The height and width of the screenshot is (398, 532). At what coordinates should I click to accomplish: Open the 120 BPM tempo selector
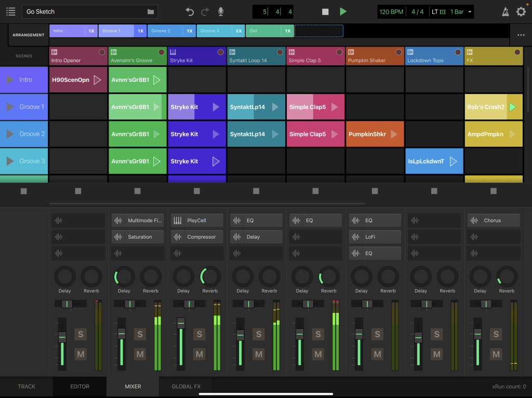[391, 11]
